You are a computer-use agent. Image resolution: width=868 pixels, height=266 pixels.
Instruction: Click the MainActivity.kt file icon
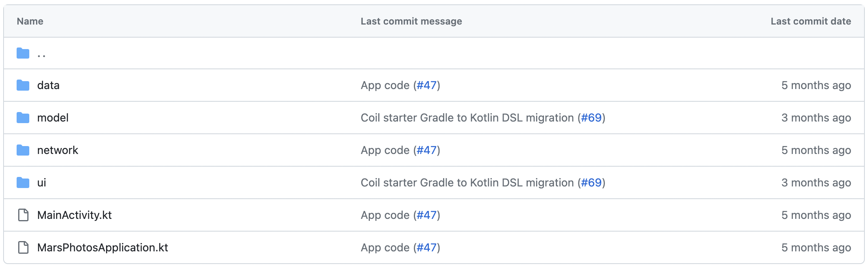(23, 215)
